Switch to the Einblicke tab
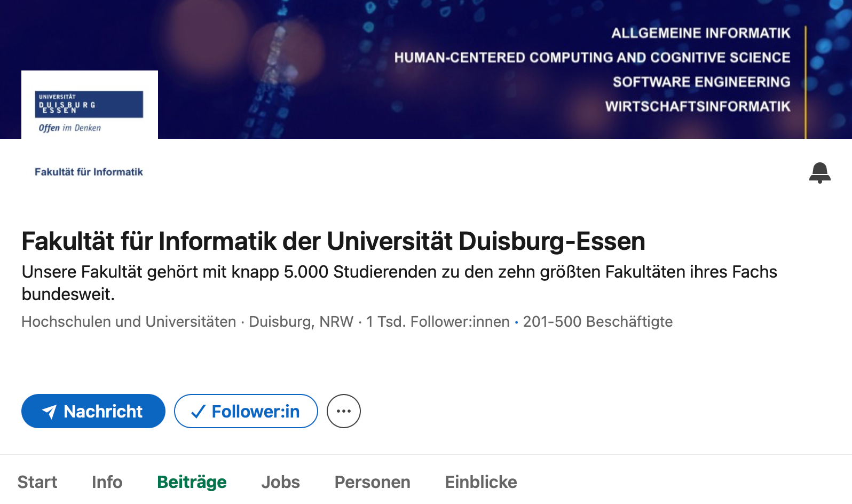Image resolution: width=852 pixels, height=504 pixels. click(x=481, y=482)
